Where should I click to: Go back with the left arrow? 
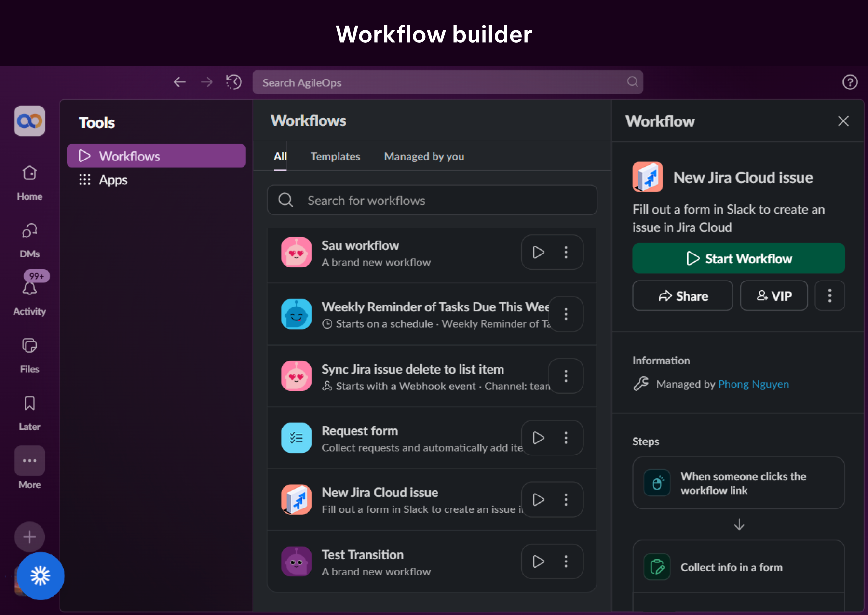coord(180,82)
